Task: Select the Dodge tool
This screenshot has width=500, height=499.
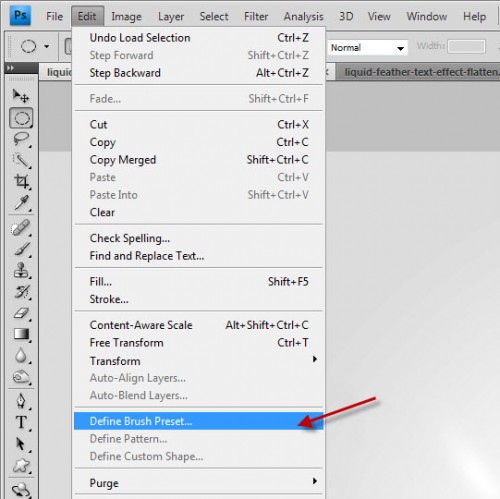Action: tap(21, 377)
